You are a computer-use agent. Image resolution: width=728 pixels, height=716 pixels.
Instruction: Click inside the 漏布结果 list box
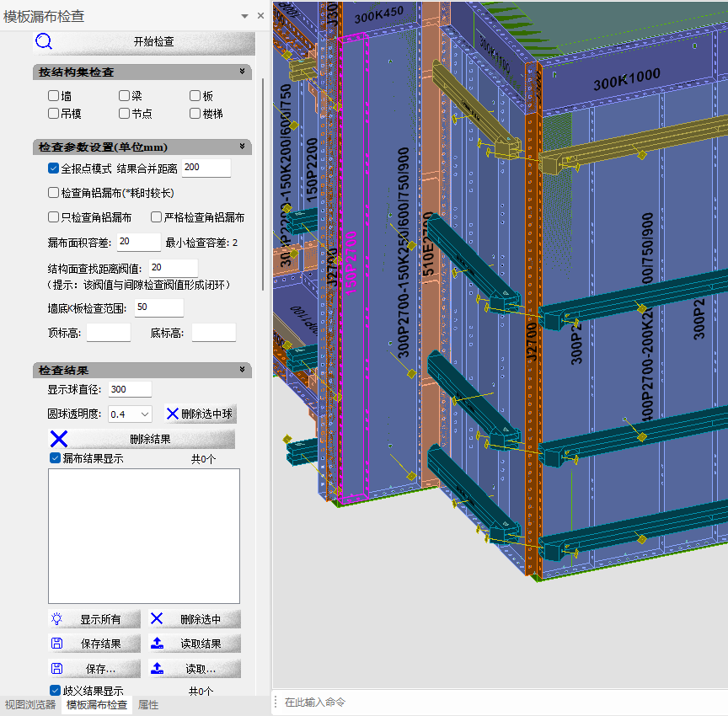144,536
